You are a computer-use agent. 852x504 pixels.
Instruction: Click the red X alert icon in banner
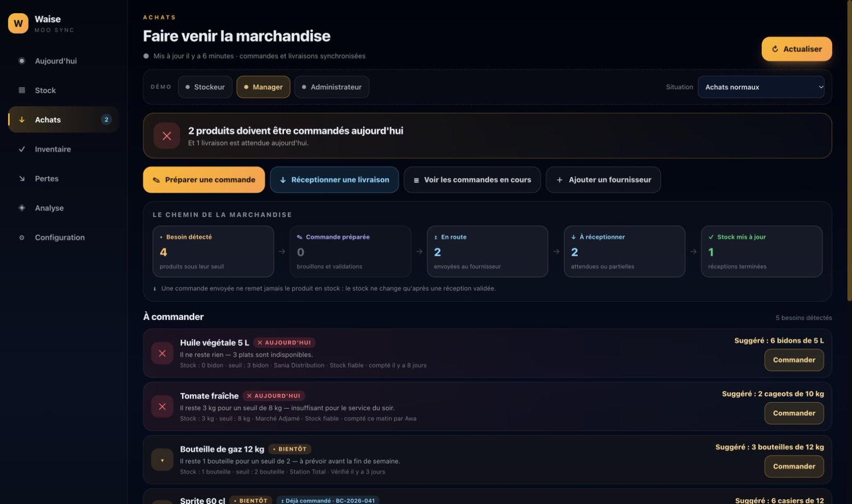point(167,136)
